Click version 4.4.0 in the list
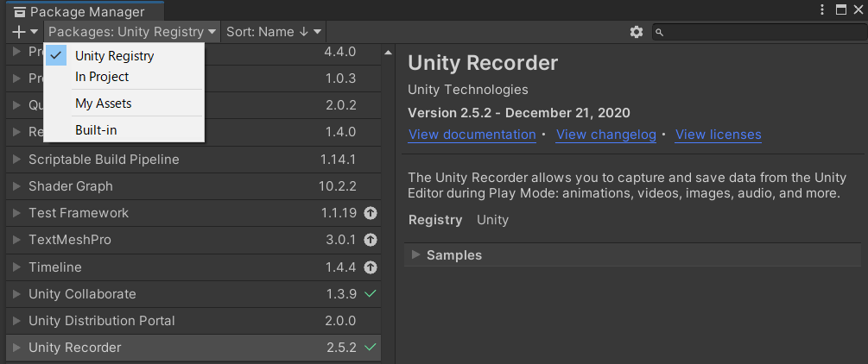868x364 pixels. [x=340, y=52]
